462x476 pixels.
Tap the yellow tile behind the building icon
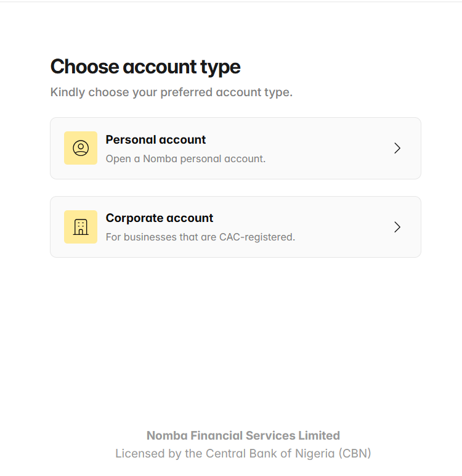81,227
